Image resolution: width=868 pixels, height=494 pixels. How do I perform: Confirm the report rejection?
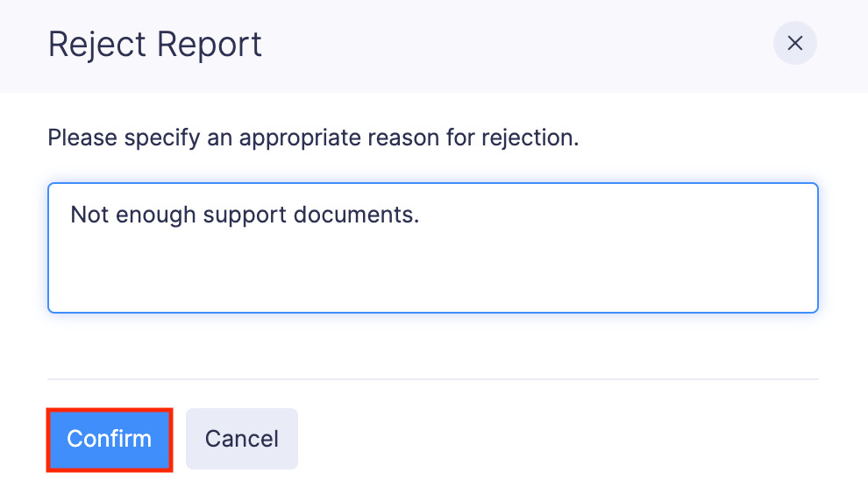pyautogui.click(x=109, y=439)
